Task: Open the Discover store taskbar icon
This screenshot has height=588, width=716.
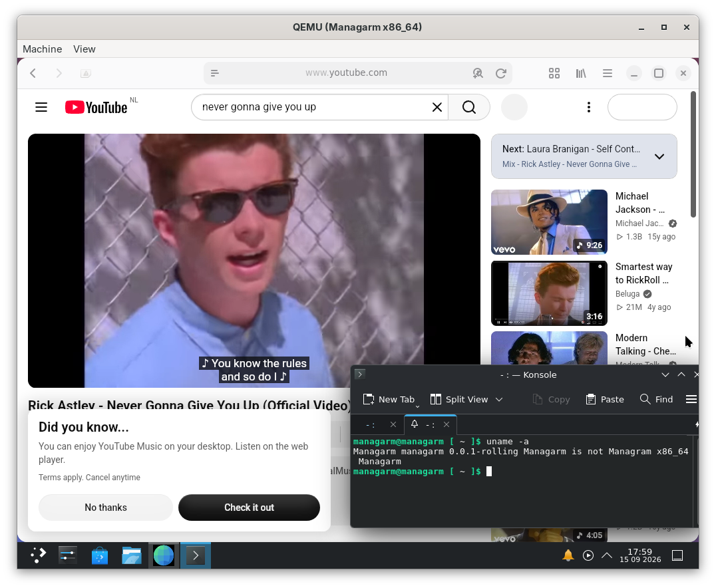Action: tap(100, 555)
